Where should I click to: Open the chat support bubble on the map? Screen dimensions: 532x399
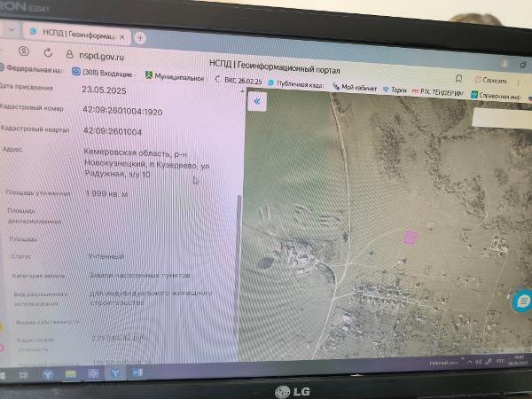523,301
